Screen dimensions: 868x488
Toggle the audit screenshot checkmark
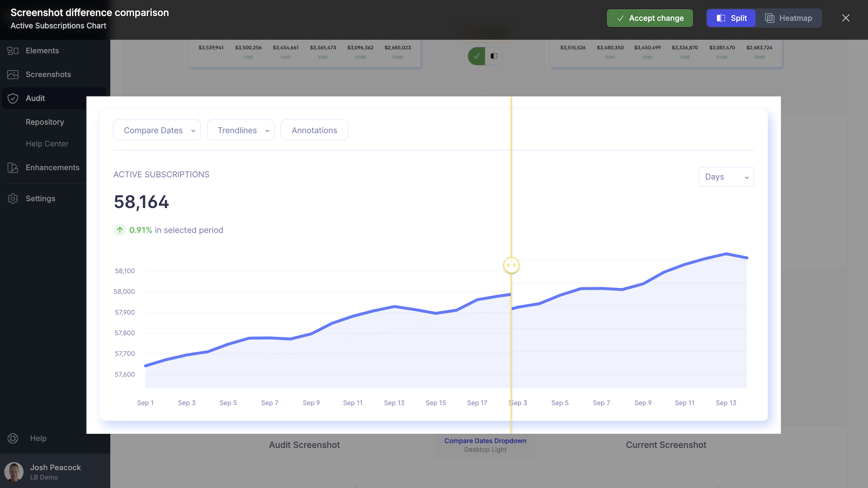point(477,56)
